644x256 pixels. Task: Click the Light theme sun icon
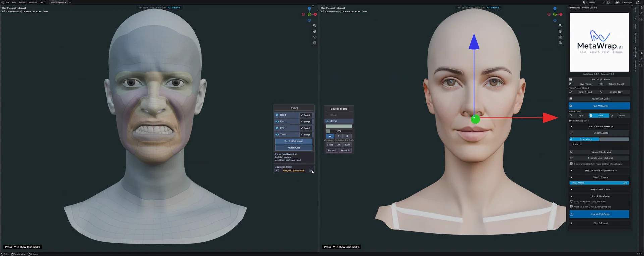pos(571,115)
